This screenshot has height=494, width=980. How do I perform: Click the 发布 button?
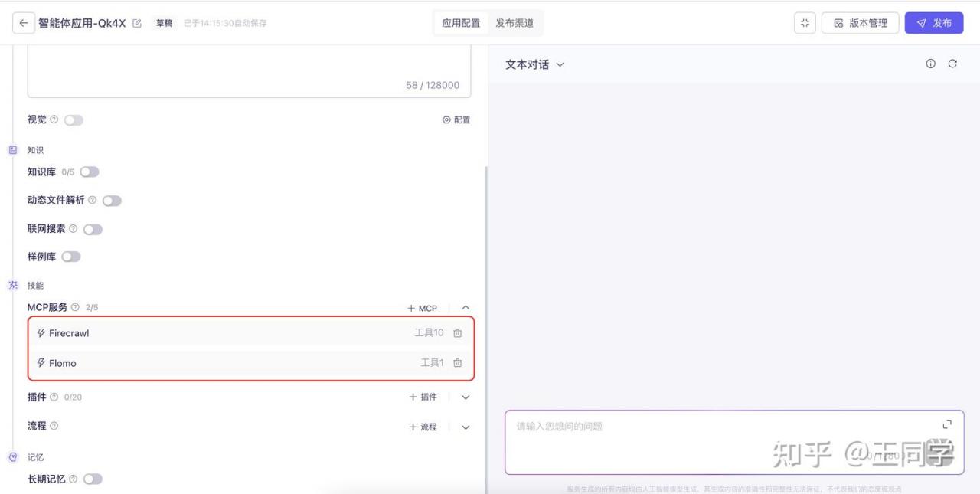tap(934, 23)
